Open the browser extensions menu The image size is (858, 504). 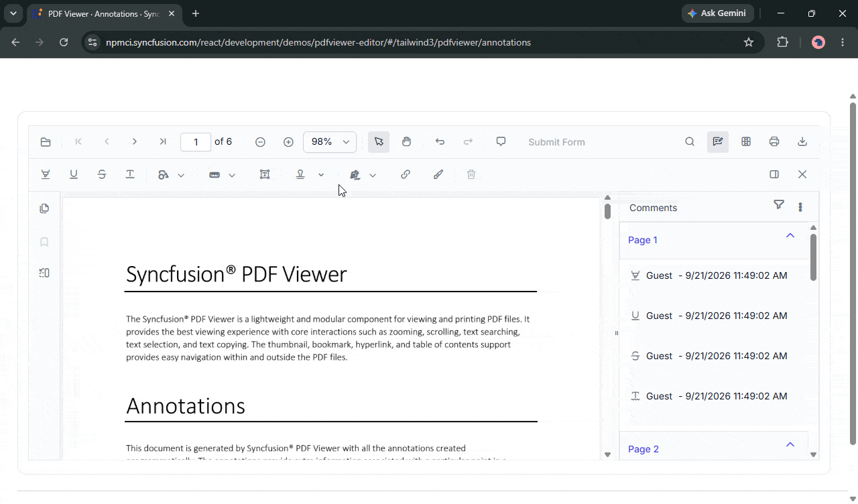click(782, 42)
